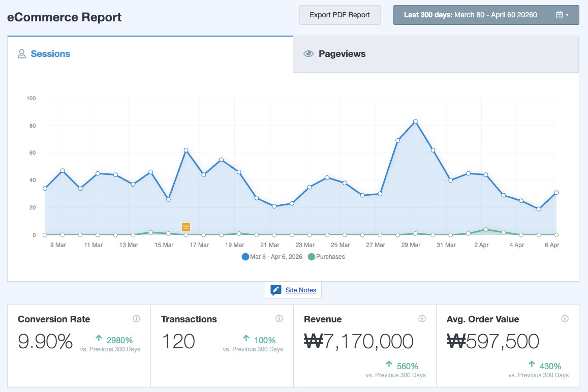Viewport: 588px width, 392px height.
Task: Click the eye icon beside Pageviews
Action: point(308,54)
